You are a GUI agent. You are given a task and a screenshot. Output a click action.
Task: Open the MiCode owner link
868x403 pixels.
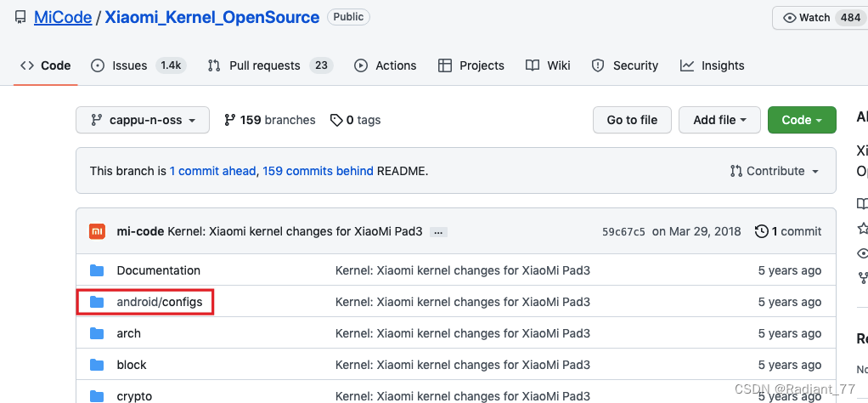63,18
